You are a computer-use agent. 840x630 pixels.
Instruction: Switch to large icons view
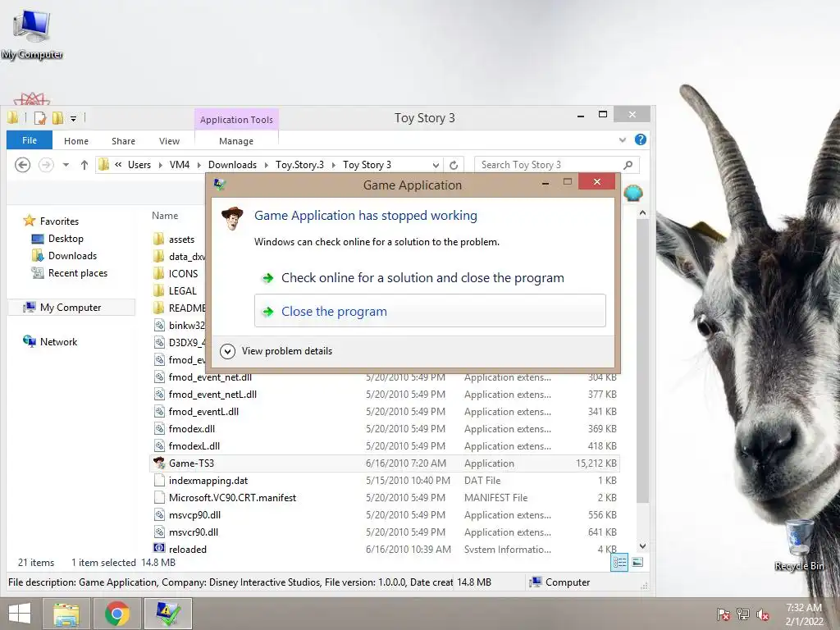(637, 563)
